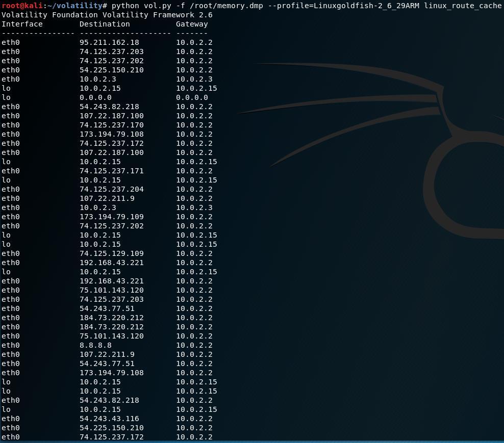
Task: Click the Gateway column header
Action: (x=192, y=24)
